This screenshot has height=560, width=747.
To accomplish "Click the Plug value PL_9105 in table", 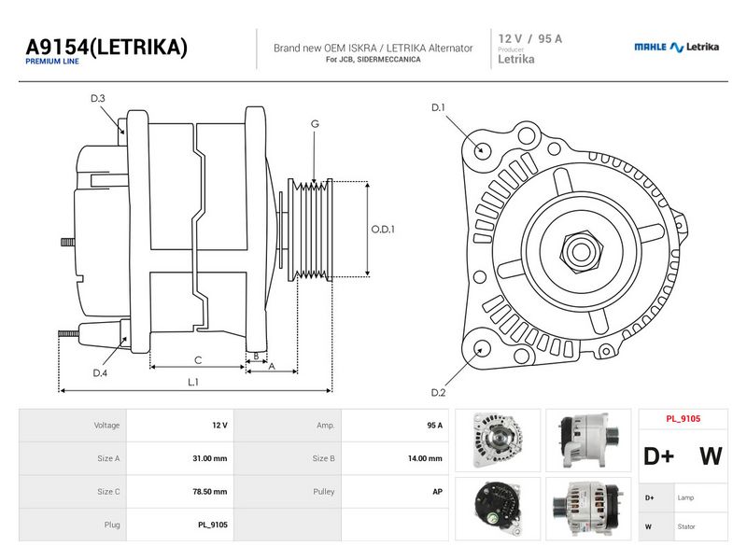I will [213, 525].
